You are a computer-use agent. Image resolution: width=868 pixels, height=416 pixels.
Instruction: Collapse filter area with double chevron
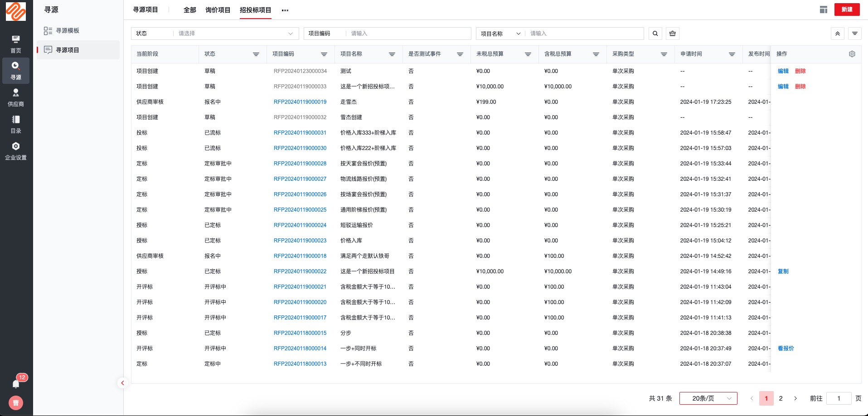pyautogui.click(x=838, y=34)
